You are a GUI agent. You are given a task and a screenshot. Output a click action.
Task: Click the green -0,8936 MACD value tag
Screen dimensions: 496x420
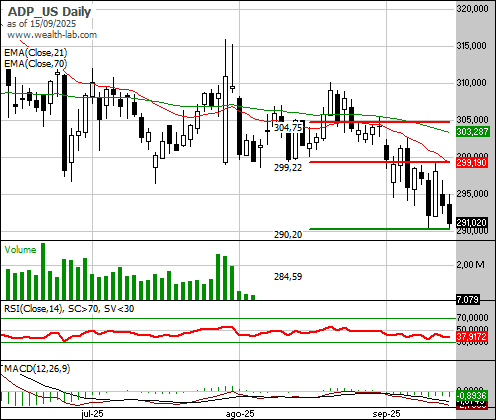(472, 395)
